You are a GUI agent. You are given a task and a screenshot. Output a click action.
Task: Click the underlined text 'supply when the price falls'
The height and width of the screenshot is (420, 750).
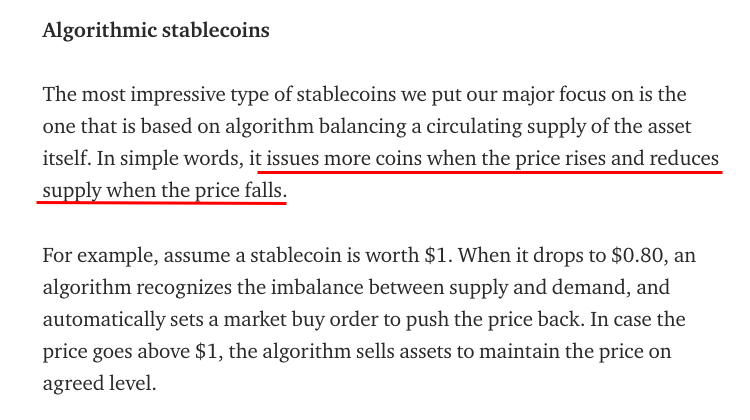click(x=163, y=191)
